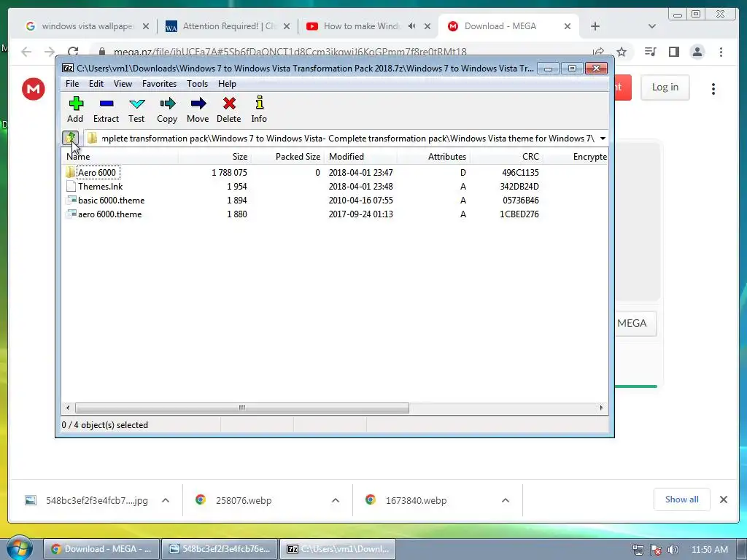The image size is (747, 560).
Task: Open the Windows Start orb
Action: [19, 548]
